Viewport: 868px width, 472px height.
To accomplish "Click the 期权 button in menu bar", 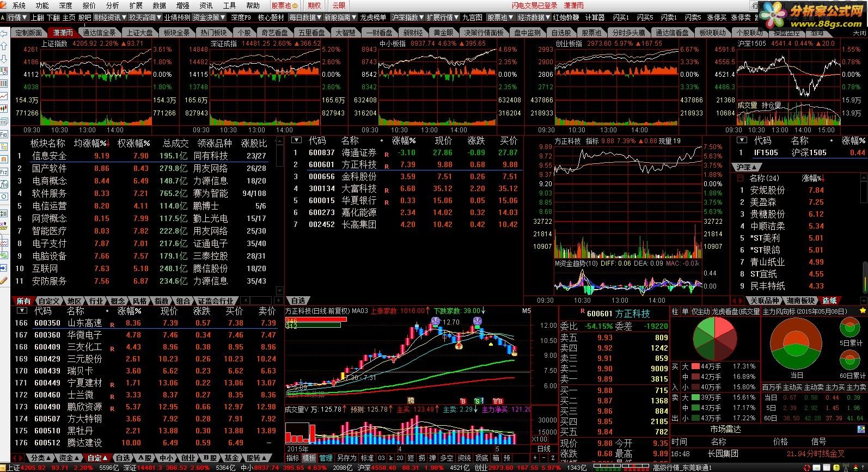I will click(x=314, y=5).
